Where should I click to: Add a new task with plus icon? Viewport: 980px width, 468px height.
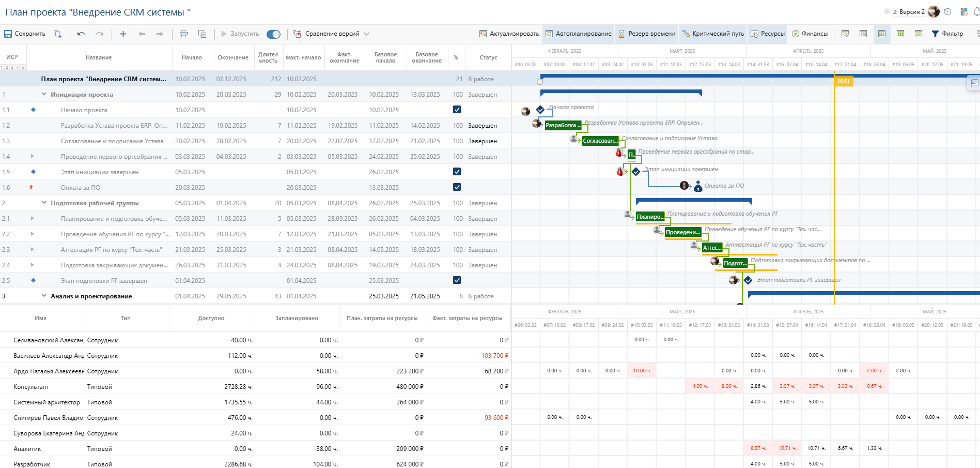[x=123, y=34]
